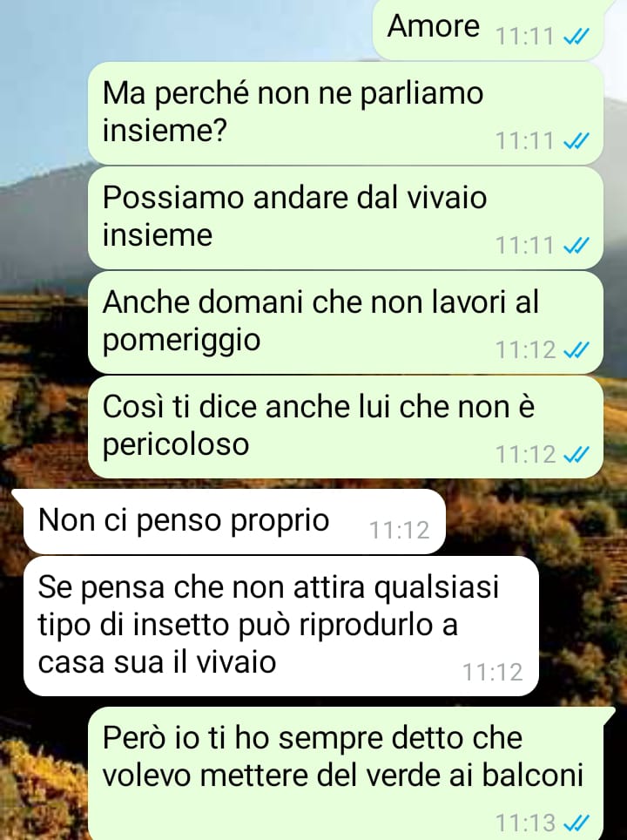Click the 11:12 timestamp on 'Non ci penso proprio'

(x=400, y=531)
